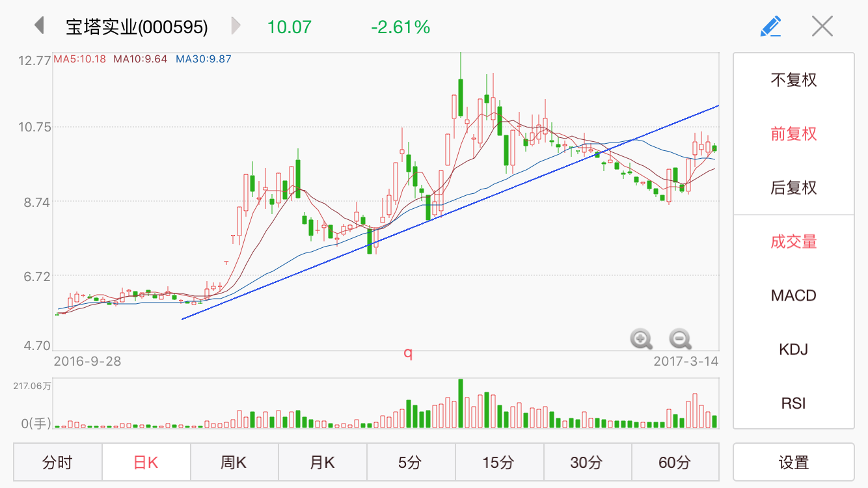Click stock name 宝塔实业(000595)
The height and width of the screenshot is (488, 868).
coord(137,27)
